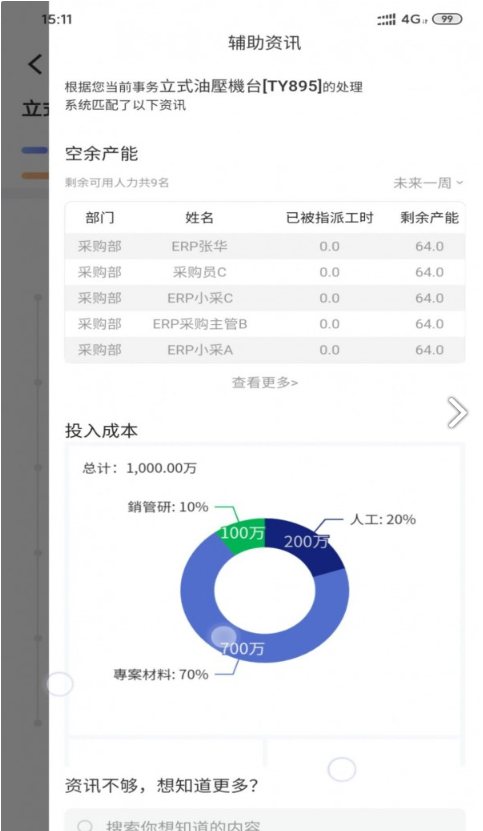The width and height of the screenshot is (483, 831).
Task: Click the 已被指派工时 column header
Action: (x=330, y=217)
